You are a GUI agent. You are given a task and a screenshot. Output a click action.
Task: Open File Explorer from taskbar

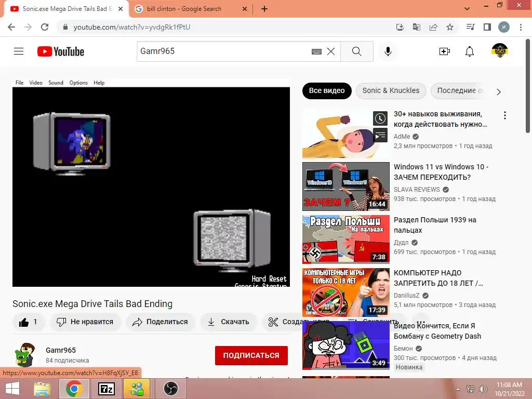pos(43,389)
